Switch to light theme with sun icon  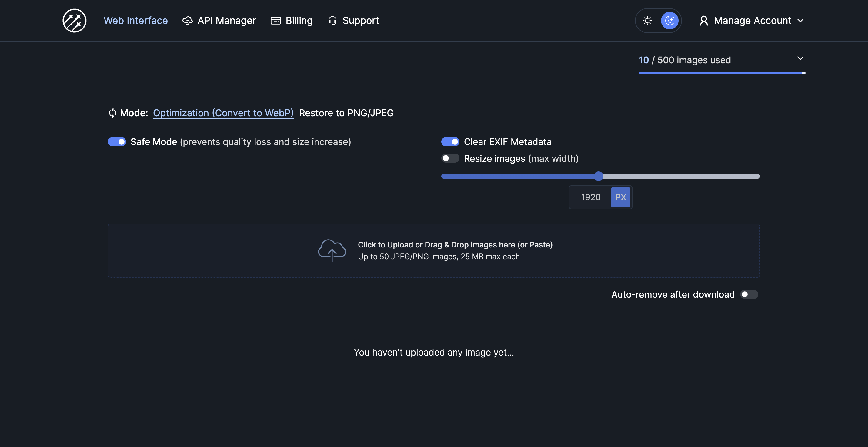point(647,21)
